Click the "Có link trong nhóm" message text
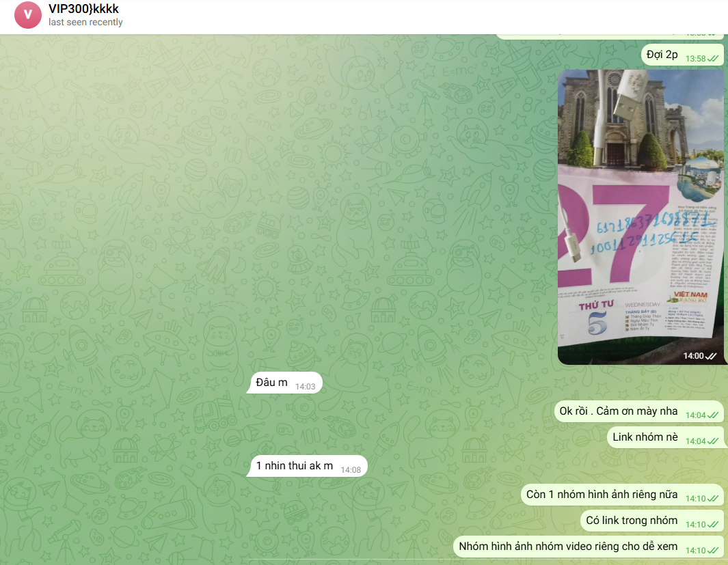Image resolution: width=728 pixels, height=565 pixels. pyautogui.click(x=632, y=521)
